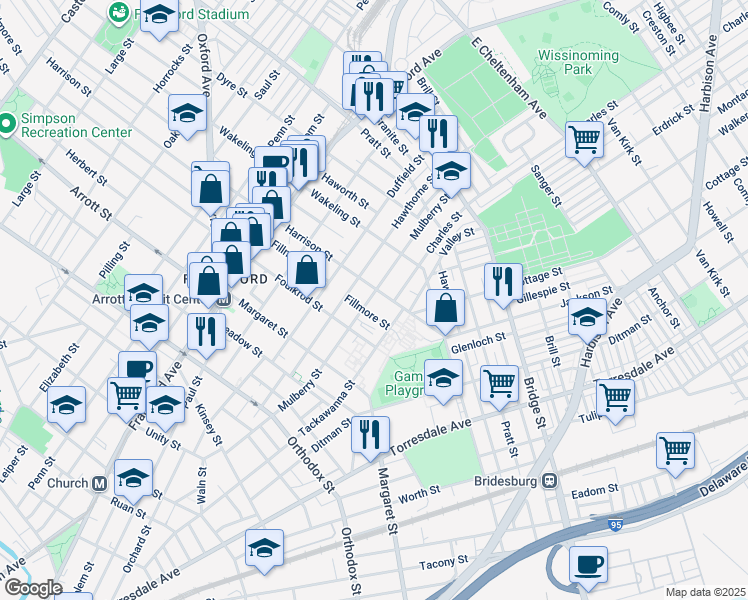The width and height of the screenshot is (748, 600).
Task: Click the Wissinoming Park label
Action: [578, 62]
